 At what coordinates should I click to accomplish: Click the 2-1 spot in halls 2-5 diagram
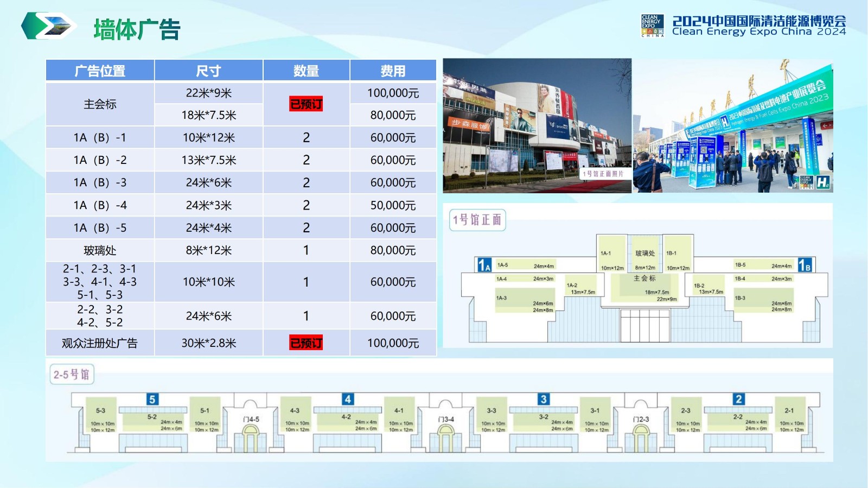790,416
